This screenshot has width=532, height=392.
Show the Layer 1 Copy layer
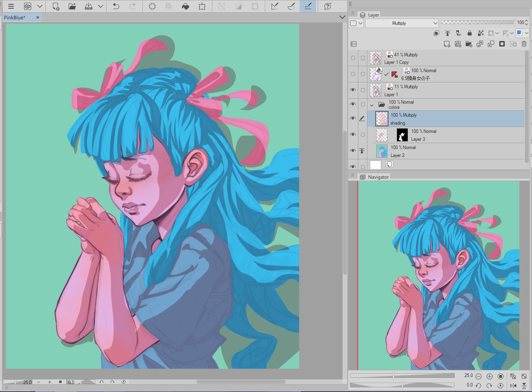(x=353, y=58)
